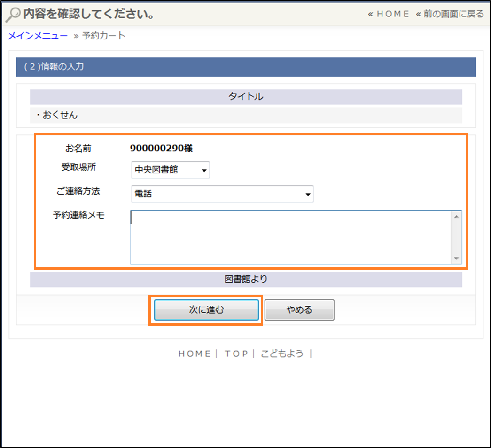Click book title おくせん
This screenshot has width=491, height=448.
60,115
